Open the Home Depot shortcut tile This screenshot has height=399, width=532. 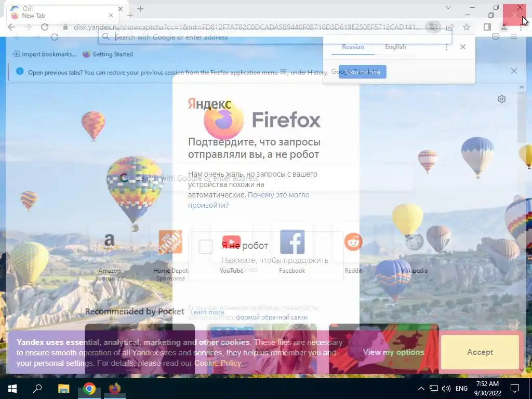click(170, 253)
